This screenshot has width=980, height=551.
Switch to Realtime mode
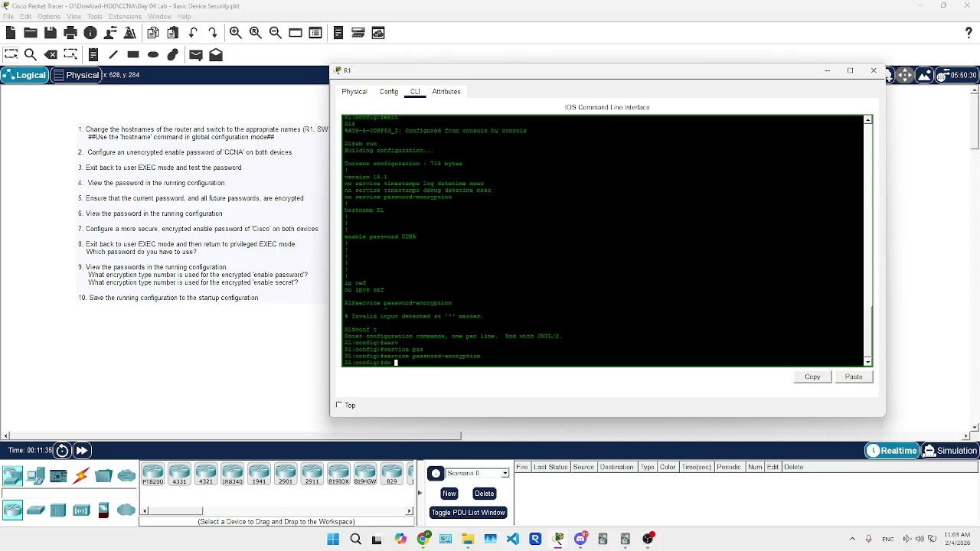pos(892,451)
